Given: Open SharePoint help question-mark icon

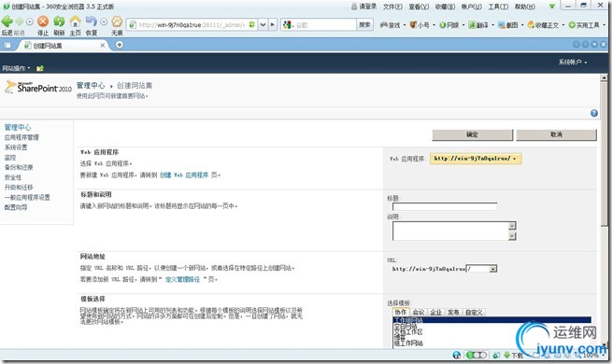Looking at the screenshot, I should 594,113.
